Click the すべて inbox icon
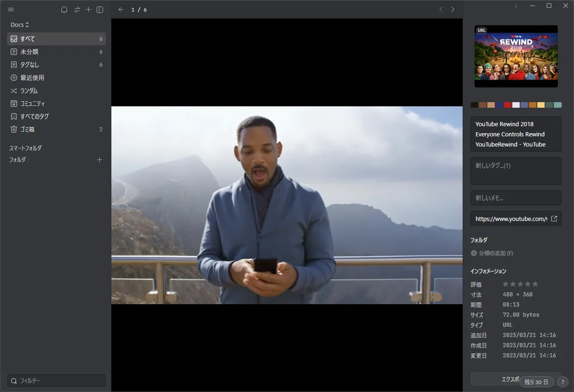The height and width of the screenshot is (392, 574). pos(14,39)
